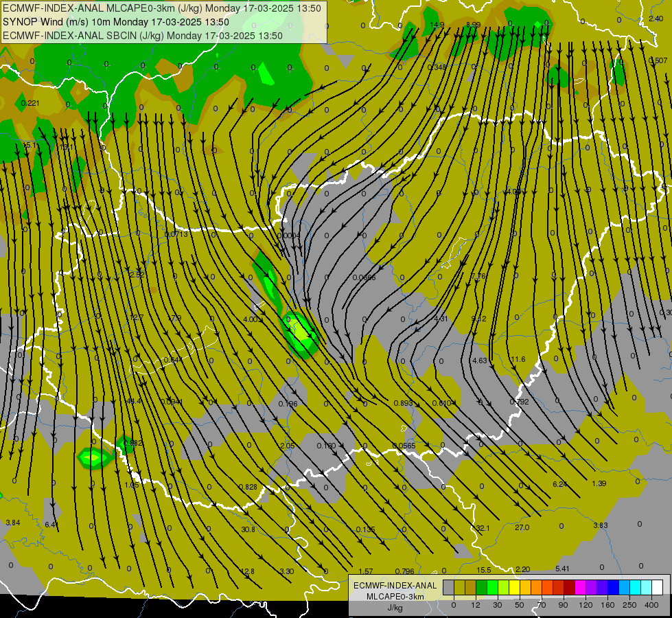
Task: Click the legend scale value 160
Action: tap(607, 605)
